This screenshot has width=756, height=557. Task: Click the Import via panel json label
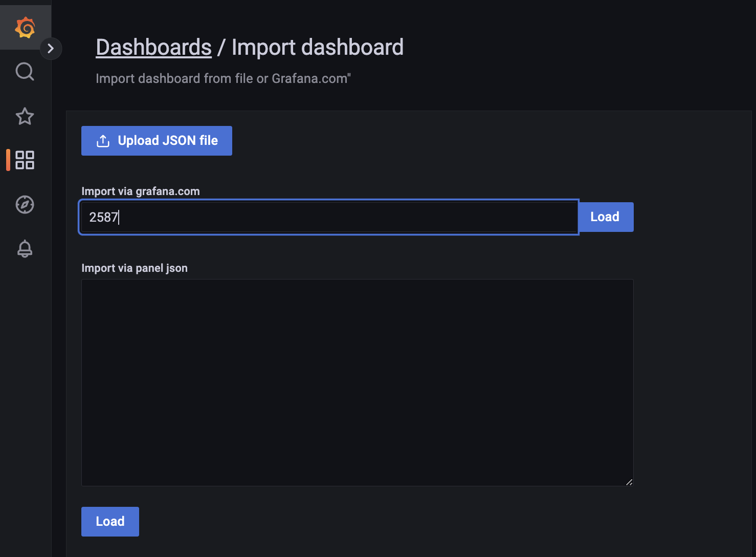tap(135, 268)
